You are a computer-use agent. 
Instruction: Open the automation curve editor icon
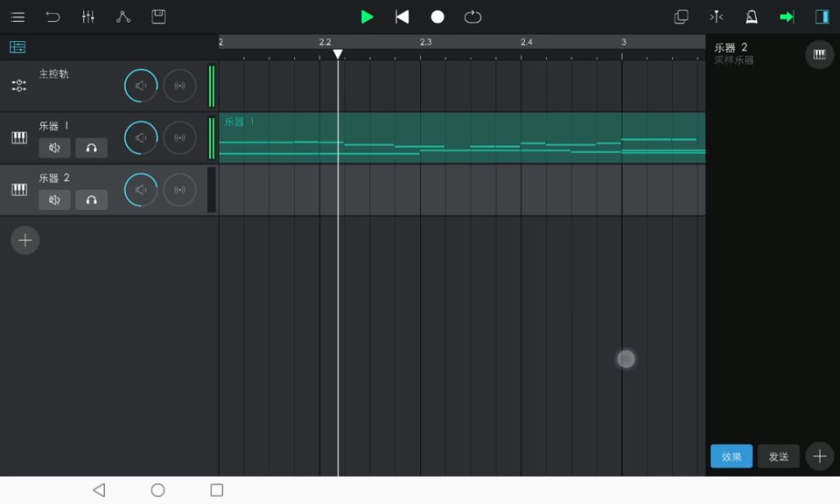click(123, 17)
